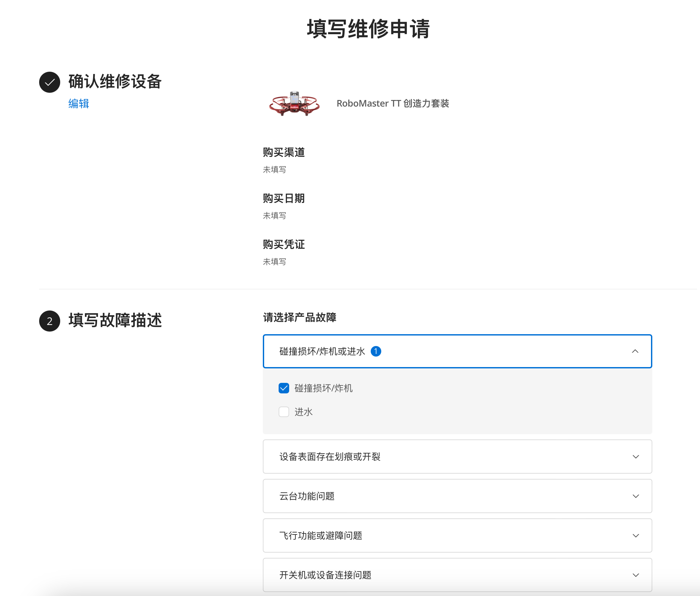Screen dimensions: 700x596
Task: Click the step 2 circle icon
Action: [50, 321]
